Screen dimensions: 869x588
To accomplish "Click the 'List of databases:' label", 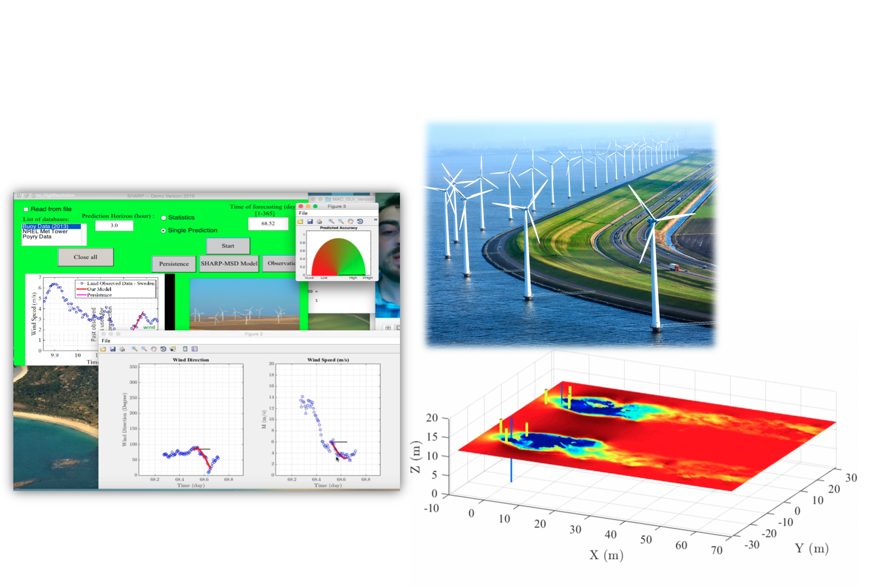I will click(46, 219).
